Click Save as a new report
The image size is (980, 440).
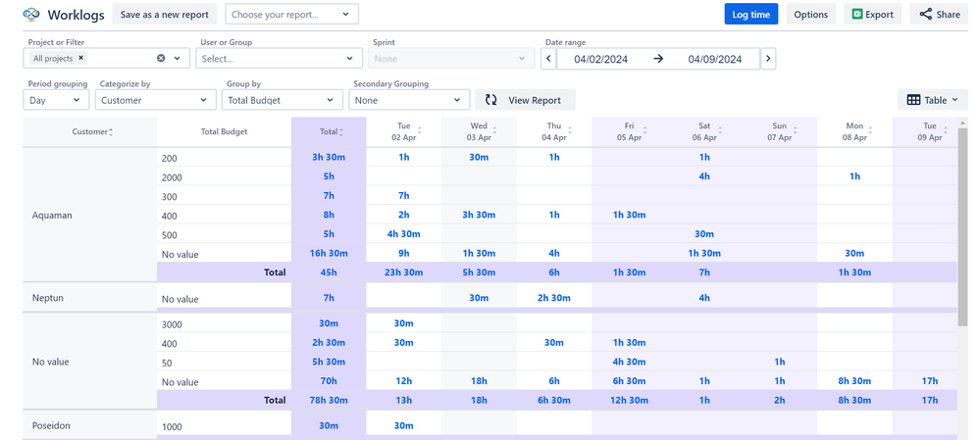(x=165, y=15)
